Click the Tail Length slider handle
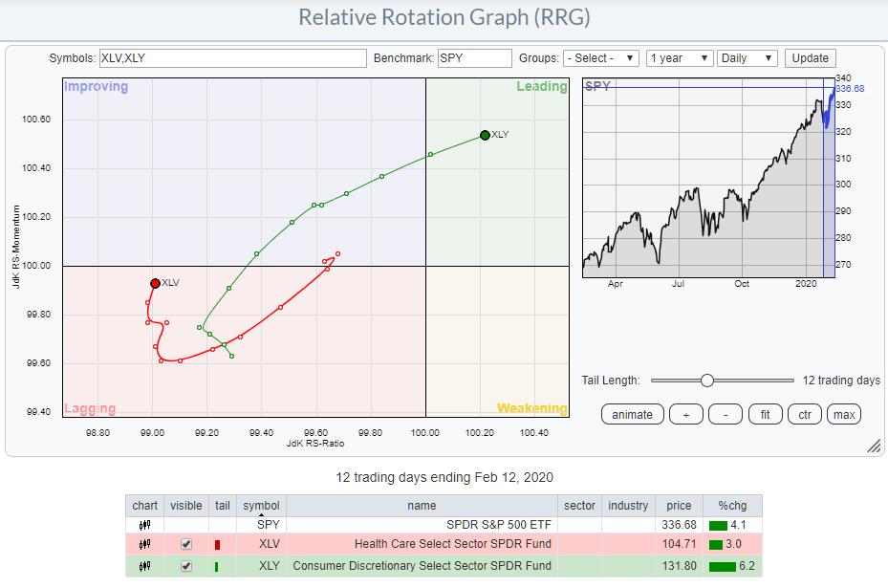This screenshot has width=888, height=588. tap(706, 381)
